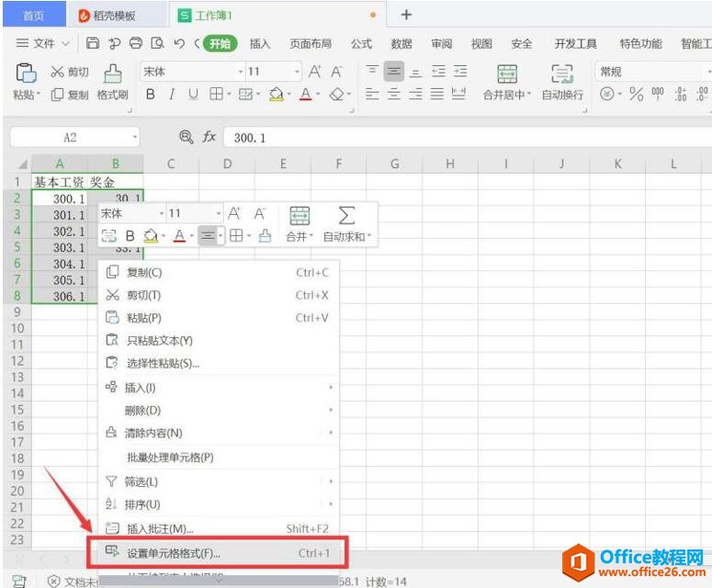712x588 pixels.
Task: Add a new document tab with plus
Action: [406, 15]
